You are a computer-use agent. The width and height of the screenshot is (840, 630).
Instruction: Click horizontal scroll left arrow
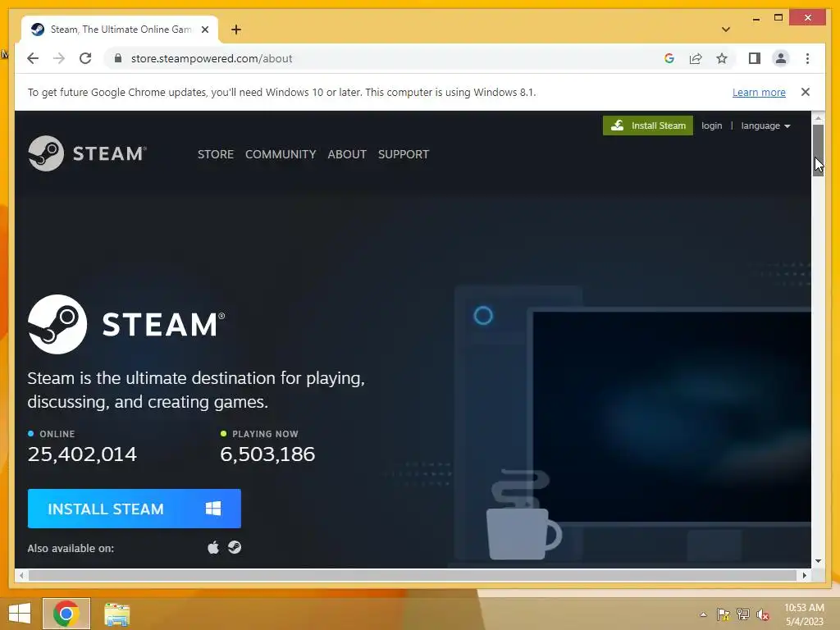[21, 575]
